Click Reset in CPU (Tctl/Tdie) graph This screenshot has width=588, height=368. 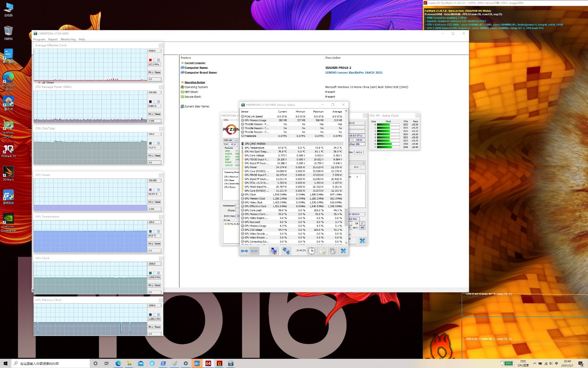click(158, 156)
